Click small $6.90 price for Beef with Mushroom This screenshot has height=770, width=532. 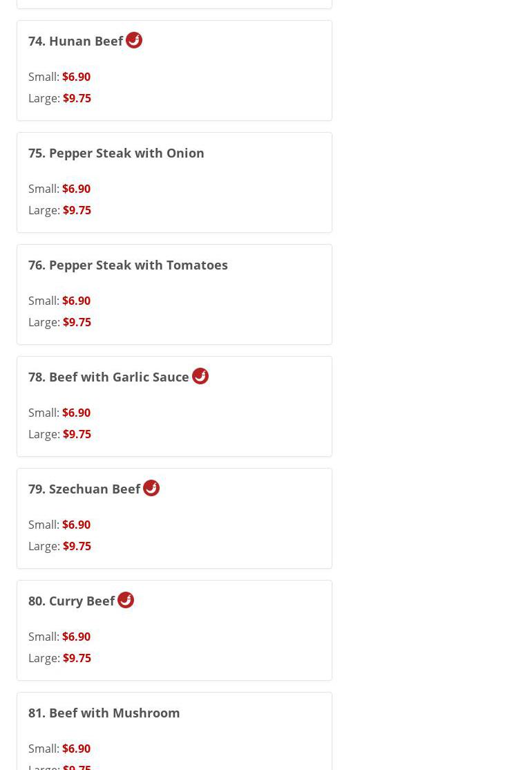pos(76,749)
